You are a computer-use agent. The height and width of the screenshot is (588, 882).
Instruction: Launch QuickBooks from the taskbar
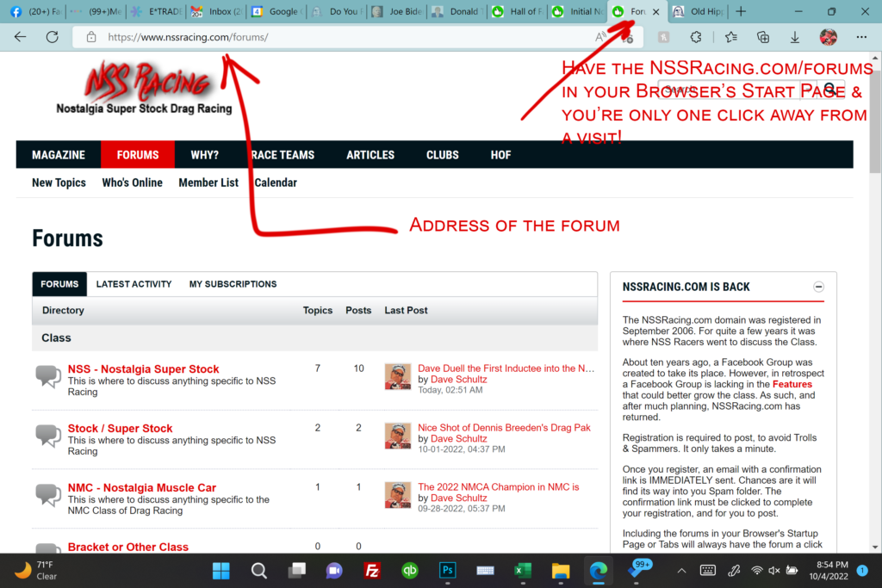point(409,571)
